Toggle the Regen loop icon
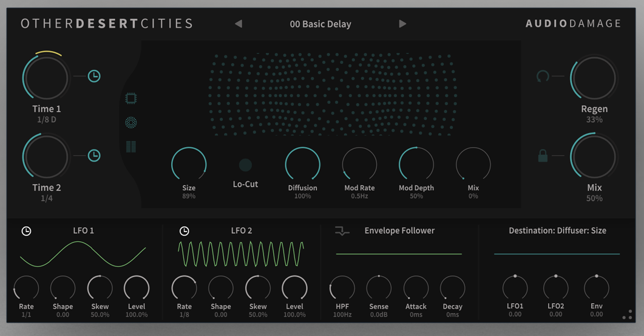 [x=543, y=76]
